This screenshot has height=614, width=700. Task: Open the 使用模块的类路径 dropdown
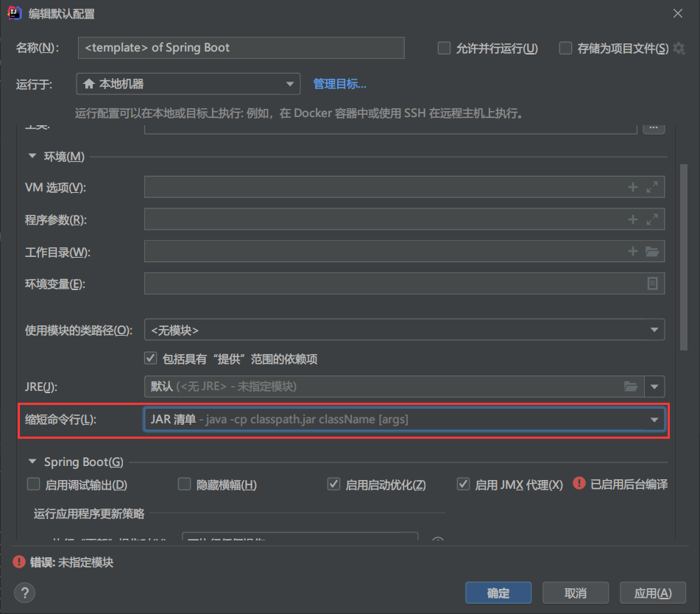coord(404,330)
